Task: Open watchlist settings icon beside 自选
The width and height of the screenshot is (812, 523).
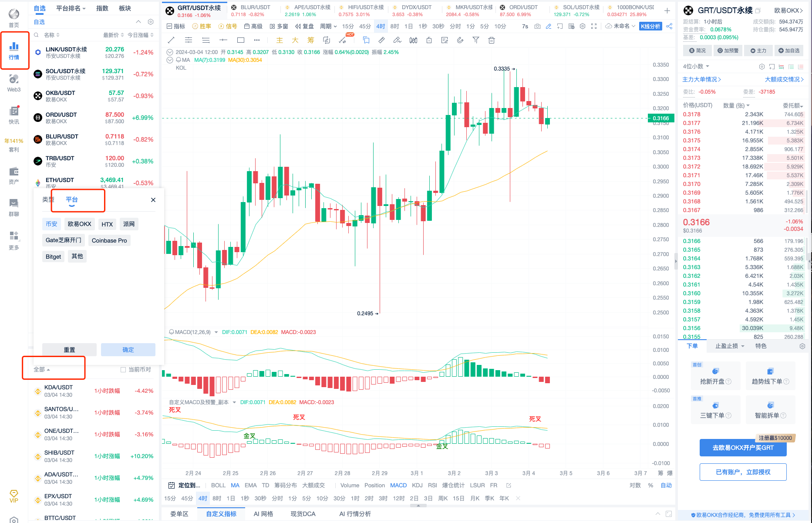Action: [151, 22]
